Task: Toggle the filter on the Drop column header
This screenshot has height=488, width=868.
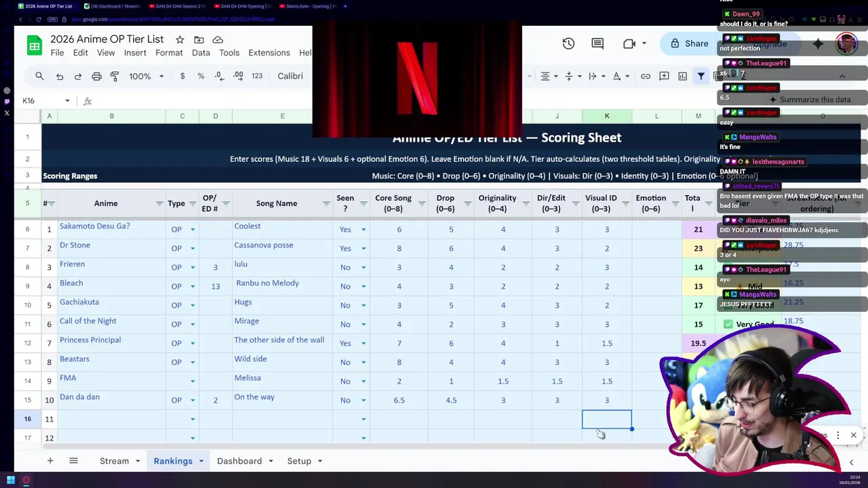Action: click(x=467, y=203)
